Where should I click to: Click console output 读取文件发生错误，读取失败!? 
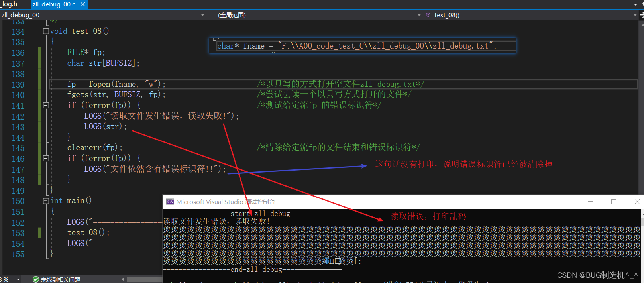[216, 221]
